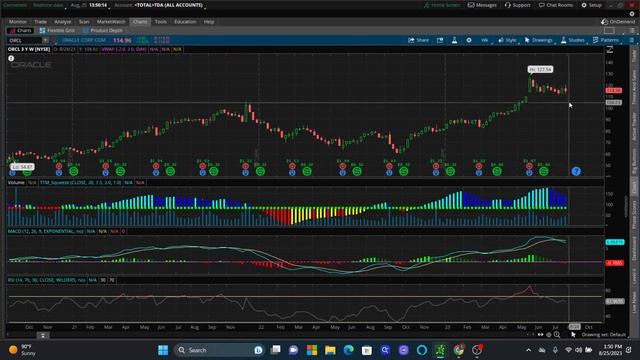Open the Drawings menu
The width and height of the screenshot is (640, 360).
click(x=539, y=40)
